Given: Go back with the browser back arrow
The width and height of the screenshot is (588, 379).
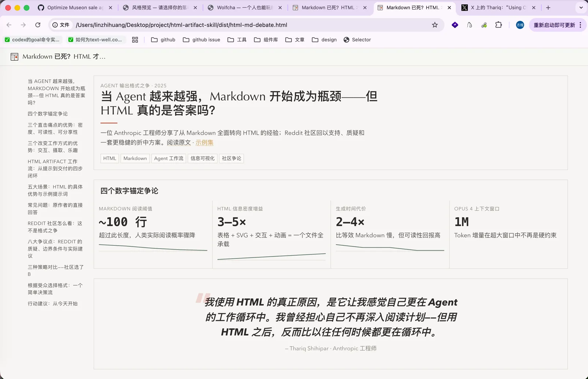Looking at the screenshot, I should pyautogui.click(x=9, y=25).
